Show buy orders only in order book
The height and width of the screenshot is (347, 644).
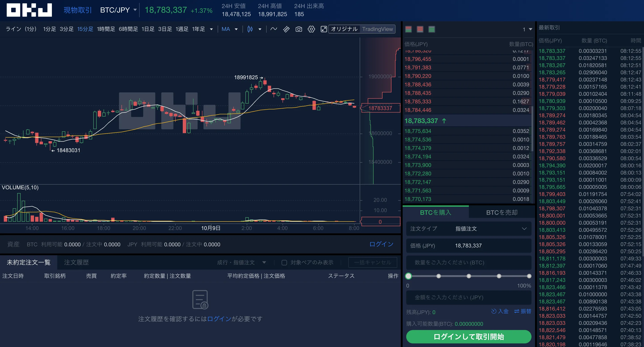[x=432, y=29]
